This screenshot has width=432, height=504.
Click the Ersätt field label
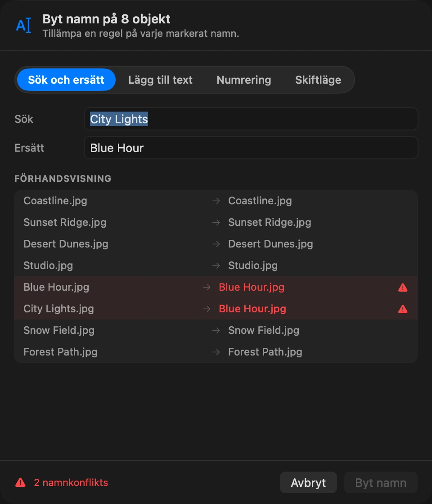pos(29,148)
